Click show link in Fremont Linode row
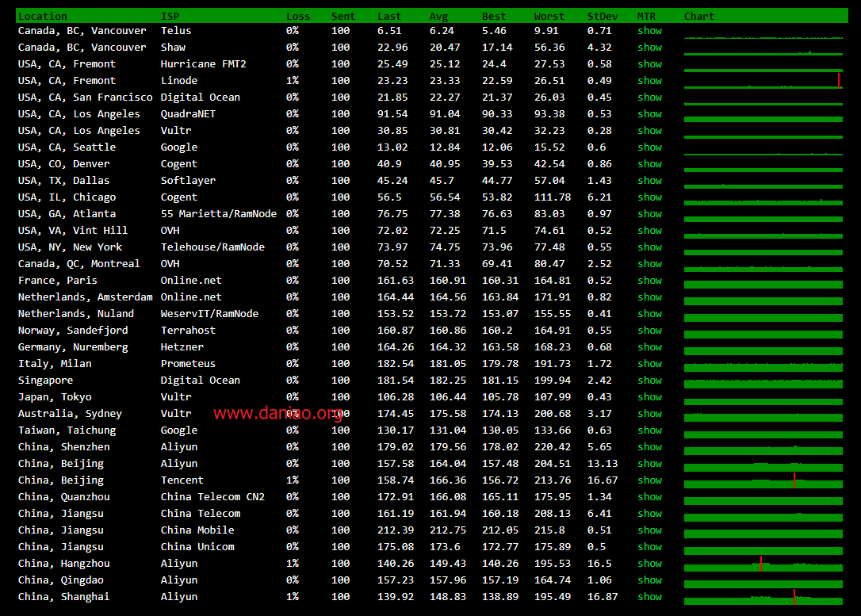 click(x=649, y=81)
